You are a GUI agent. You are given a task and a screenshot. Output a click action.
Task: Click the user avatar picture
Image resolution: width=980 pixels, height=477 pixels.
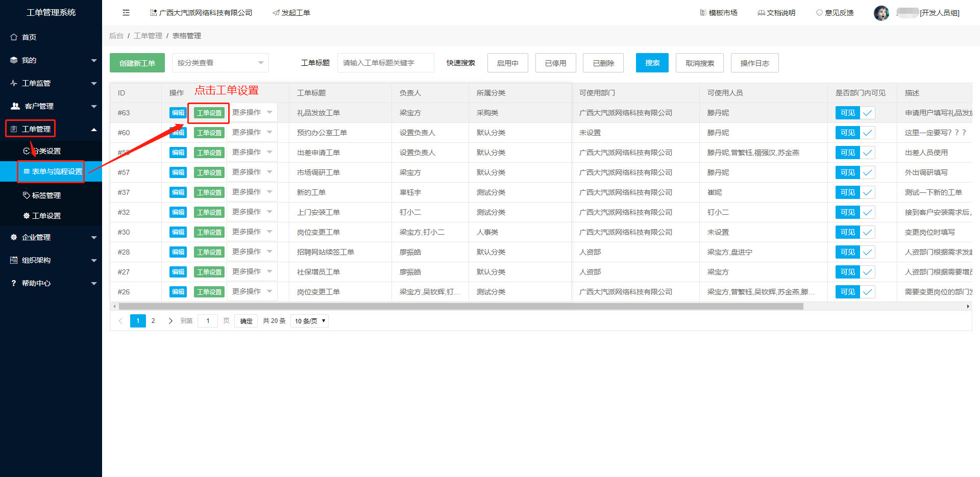tap(881, 13)
